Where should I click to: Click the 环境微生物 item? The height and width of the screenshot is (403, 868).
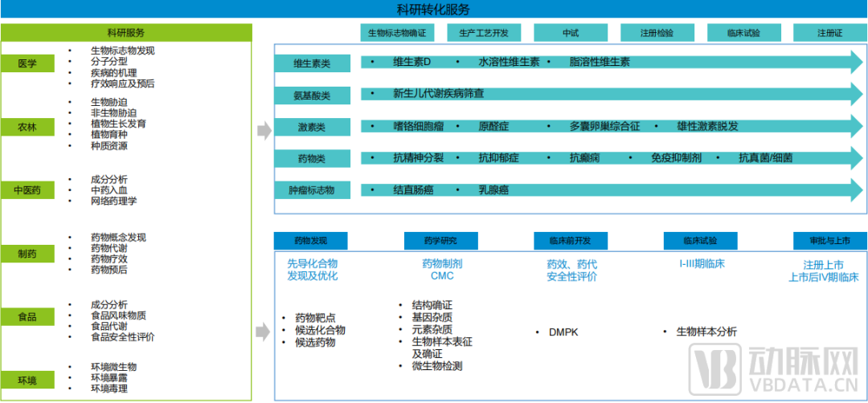click(113, 367)
